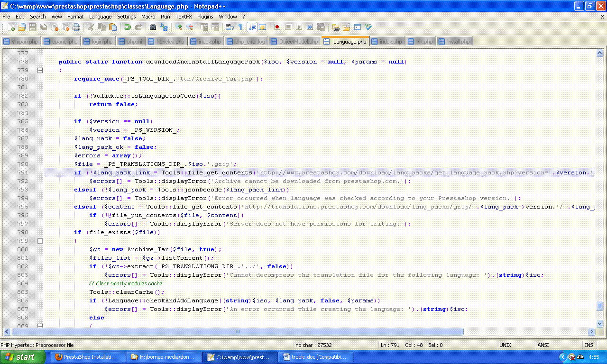The image size is (607, 364).
Task: Toggle the Show Indent Guide button
Action: click(x=252, y=27)
